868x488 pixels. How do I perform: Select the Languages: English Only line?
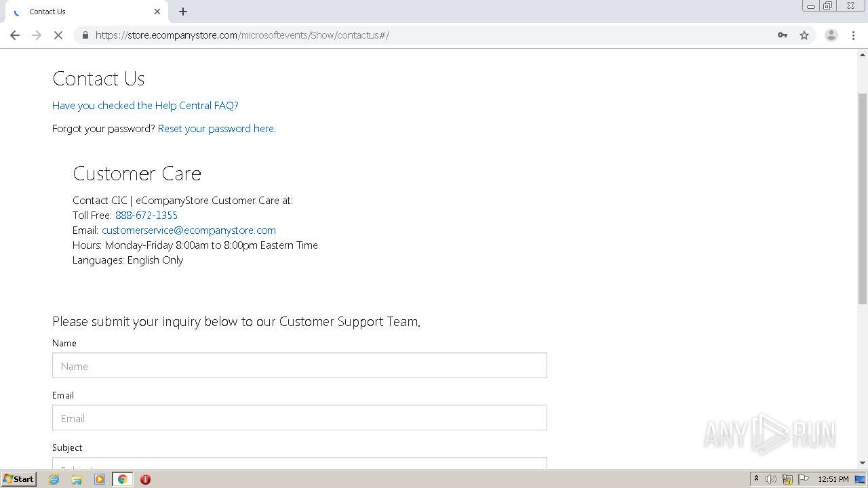(x=128, y=260)
